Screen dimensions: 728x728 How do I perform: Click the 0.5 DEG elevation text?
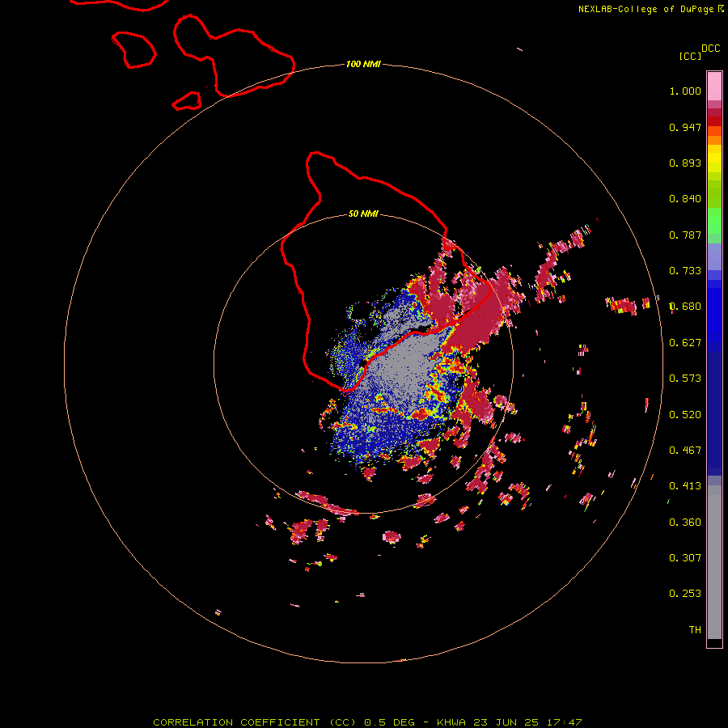391,722
